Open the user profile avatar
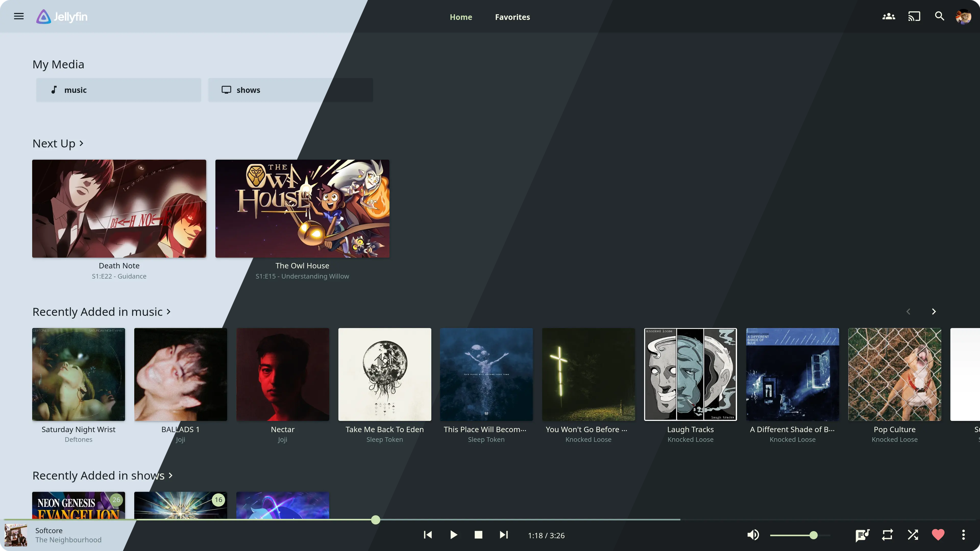The height and width of the screenshot is (551, 980). [963, 17]
